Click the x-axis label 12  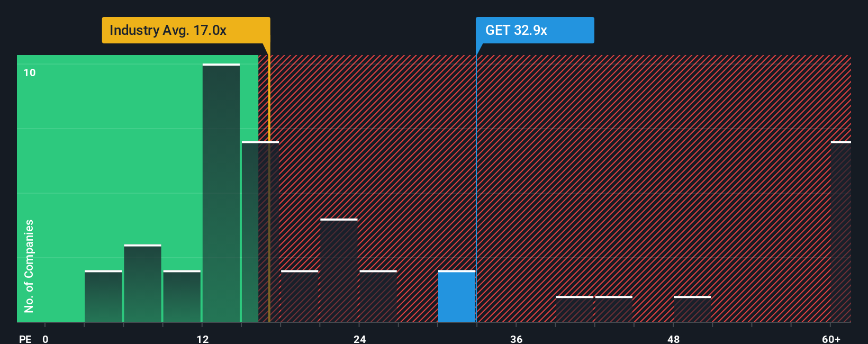pos(203,339)
